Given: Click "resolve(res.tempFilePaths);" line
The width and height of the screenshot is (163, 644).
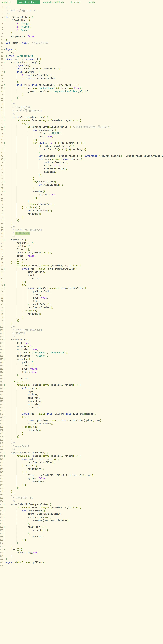Looking at the screenshot, I should point(51,521).
